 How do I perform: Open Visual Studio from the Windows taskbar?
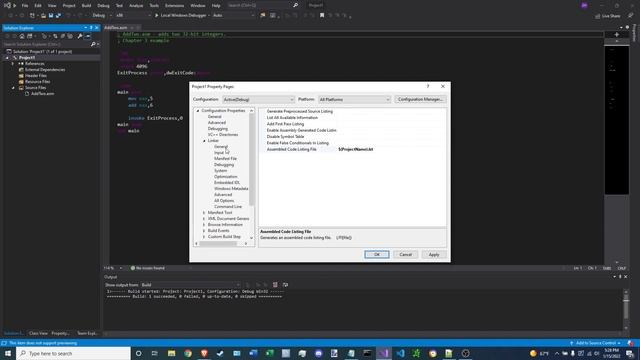(x=384, y=353)
